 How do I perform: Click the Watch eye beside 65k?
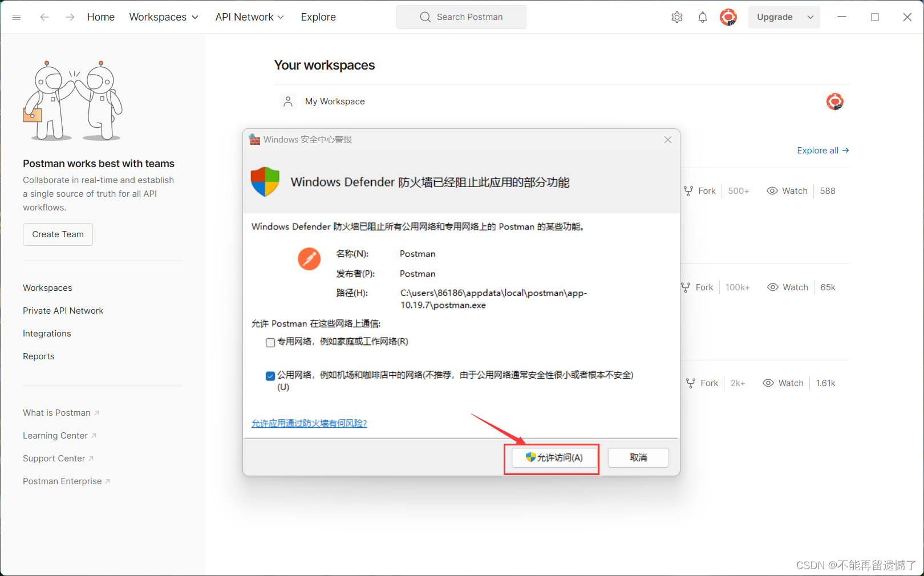(773, 287)
